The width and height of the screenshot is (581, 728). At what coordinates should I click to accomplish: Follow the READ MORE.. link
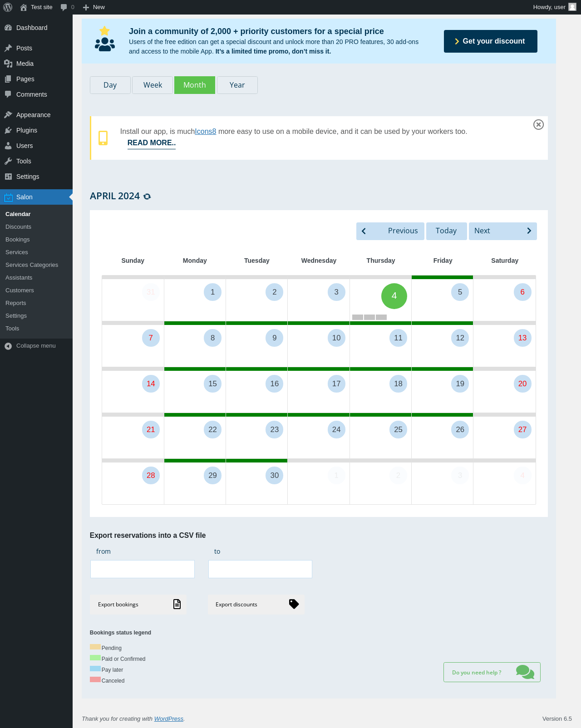(x=152, y=143)
